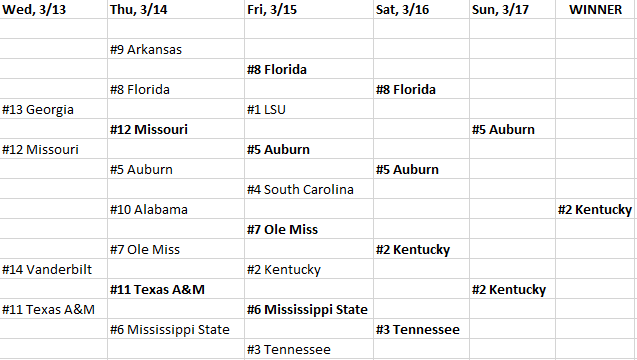The height and width of the screenshot is (360, 637).
Task: Select the #13 Georgia cell
Action: [54, 109]
